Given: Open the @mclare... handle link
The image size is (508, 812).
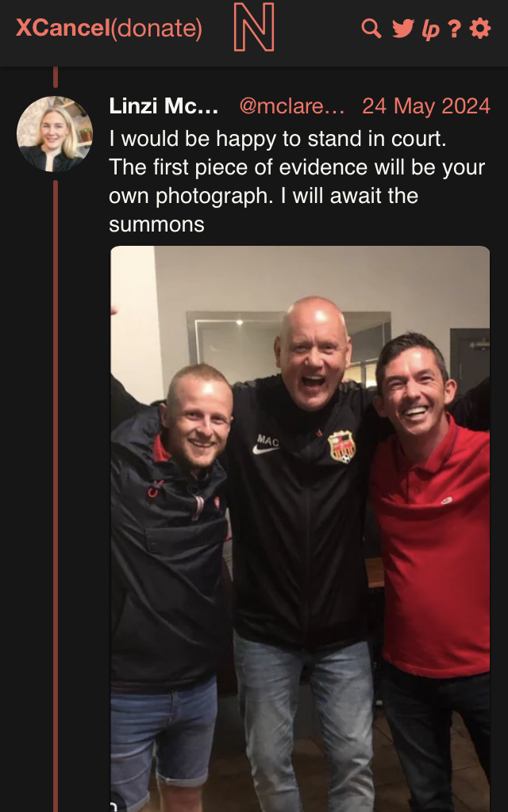Looking at the screenshot, I should tap(292, 107).
